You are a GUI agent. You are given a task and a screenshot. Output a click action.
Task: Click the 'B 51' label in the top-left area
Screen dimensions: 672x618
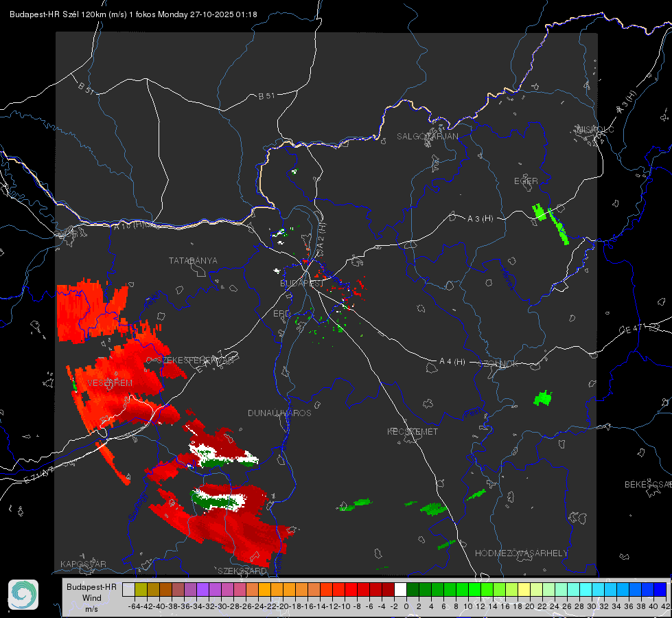click(x=86, y=87)
